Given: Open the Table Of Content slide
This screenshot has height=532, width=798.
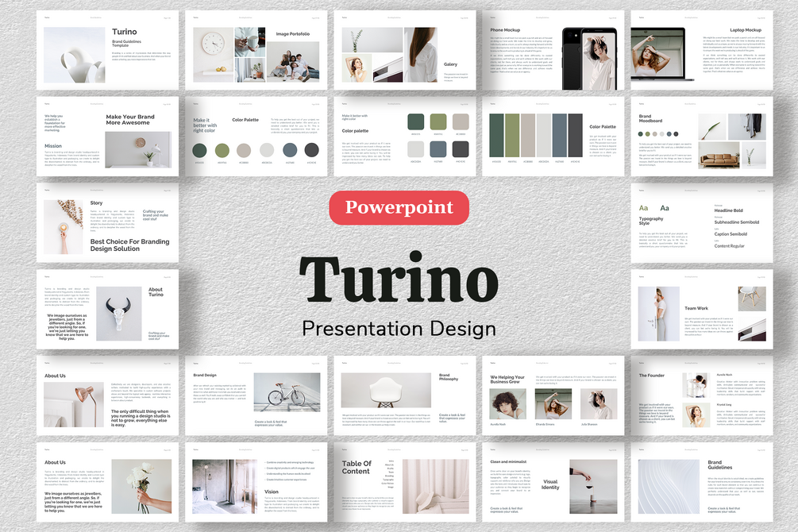Looking at the screenshot, I should coord(405,482).
